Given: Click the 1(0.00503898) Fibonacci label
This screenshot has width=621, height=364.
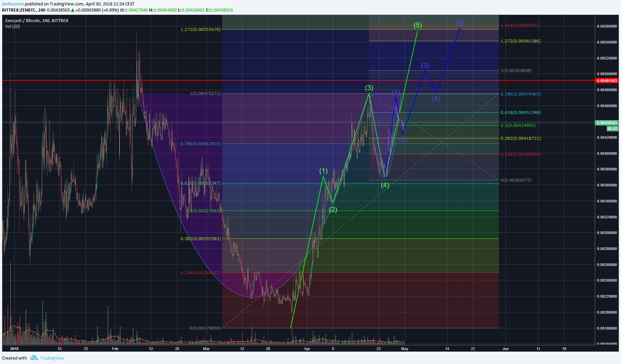Looking at the screenshot, I should point(516,71).
